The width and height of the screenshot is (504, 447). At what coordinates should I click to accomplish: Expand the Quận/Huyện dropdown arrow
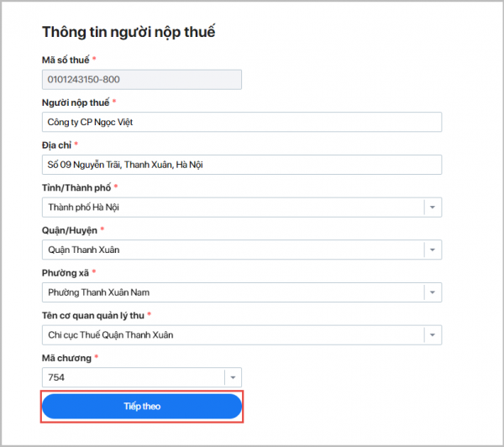[432, 250]
